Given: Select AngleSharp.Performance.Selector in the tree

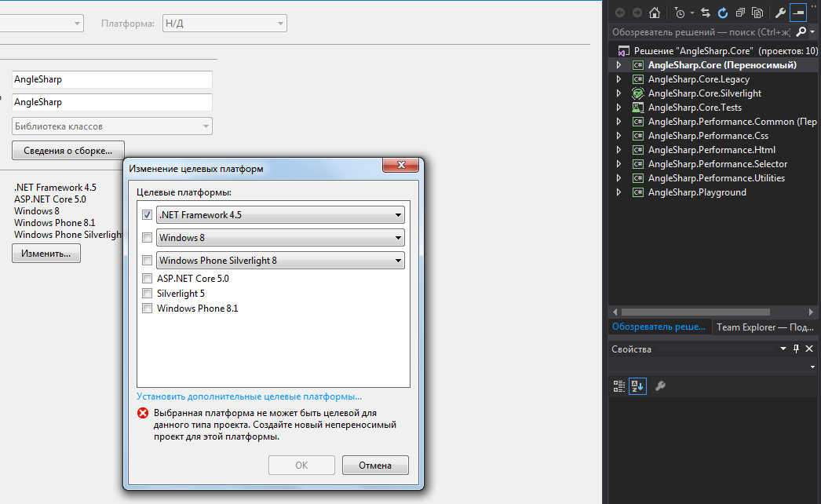Looking at the screenshot, I should tap(717, 164).
